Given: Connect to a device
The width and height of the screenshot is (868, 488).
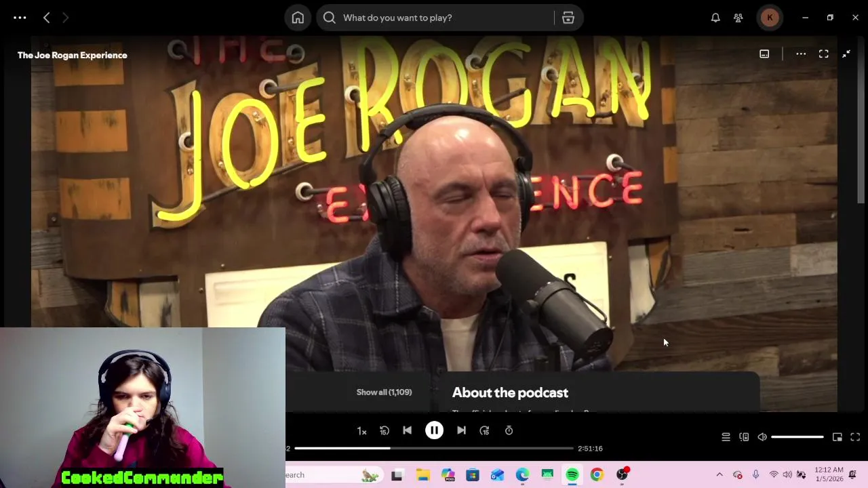Looking at the screenshot, I should click(x=744, y=437).
